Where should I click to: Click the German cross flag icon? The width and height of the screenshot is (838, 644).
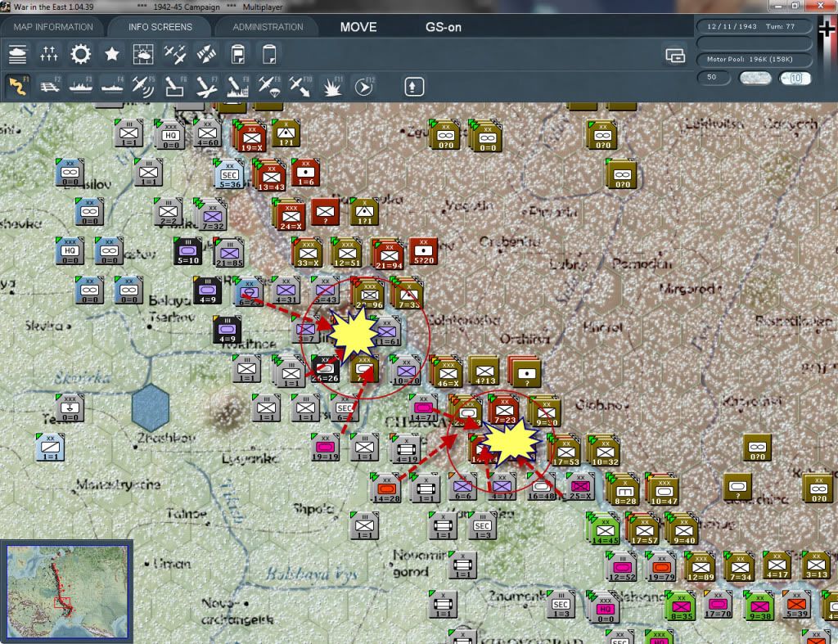(827, 29)
